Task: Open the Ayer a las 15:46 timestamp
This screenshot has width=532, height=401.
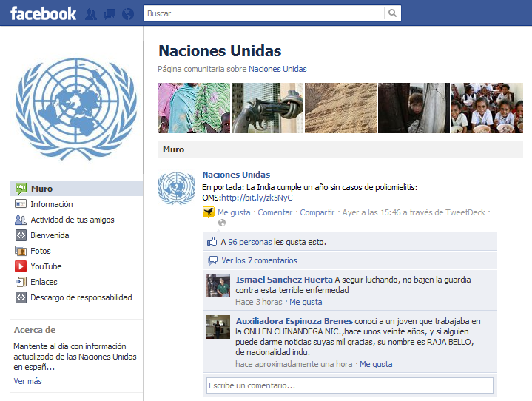Action: pos(371,212)
